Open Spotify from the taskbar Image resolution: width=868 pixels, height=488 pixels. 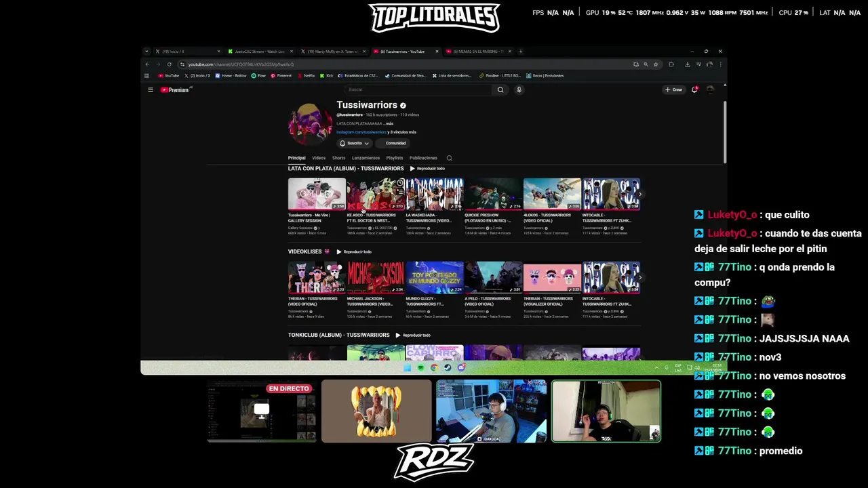(420, 367)
